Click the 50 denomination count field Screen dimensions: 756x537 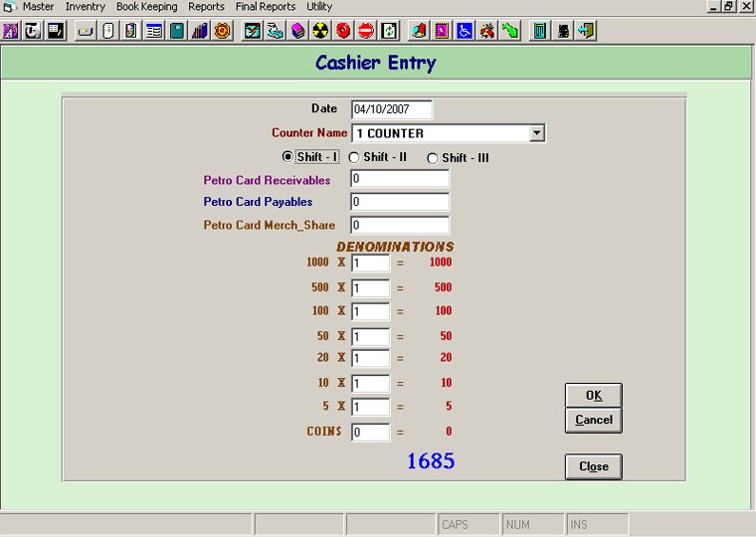[370, 336]
